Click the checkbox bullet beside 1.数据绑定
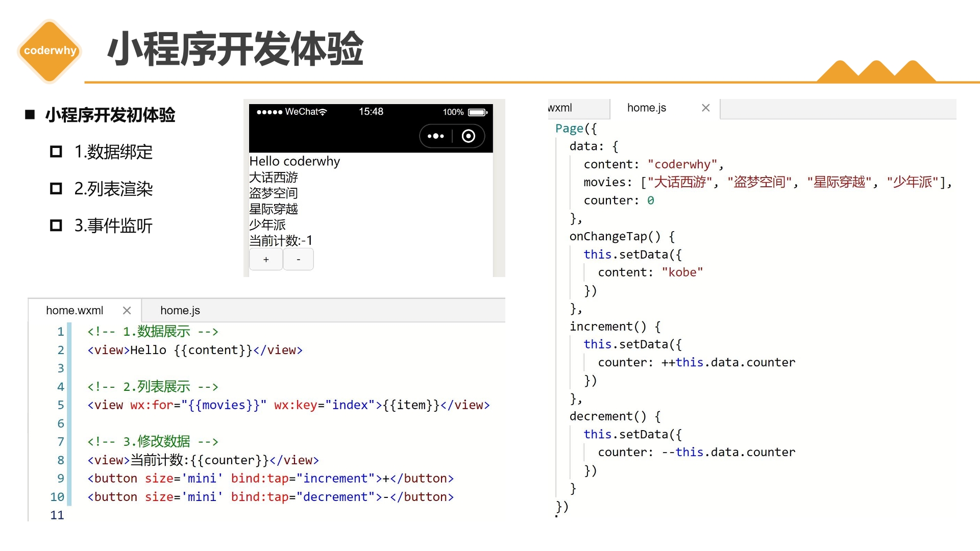The image size is (980, 551). point(56,152)
